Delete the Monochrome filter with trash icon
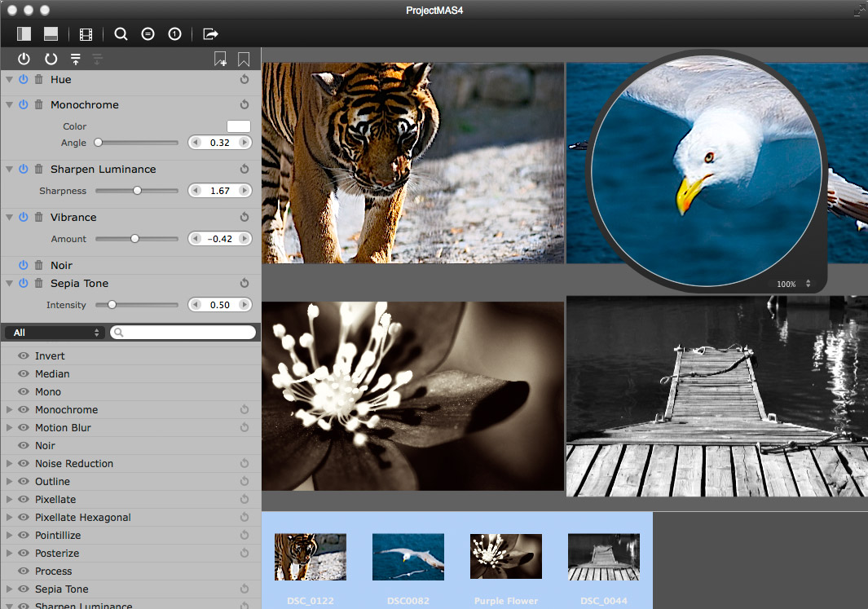The width and height of the screenshot is (868, 609). (38, 104)
